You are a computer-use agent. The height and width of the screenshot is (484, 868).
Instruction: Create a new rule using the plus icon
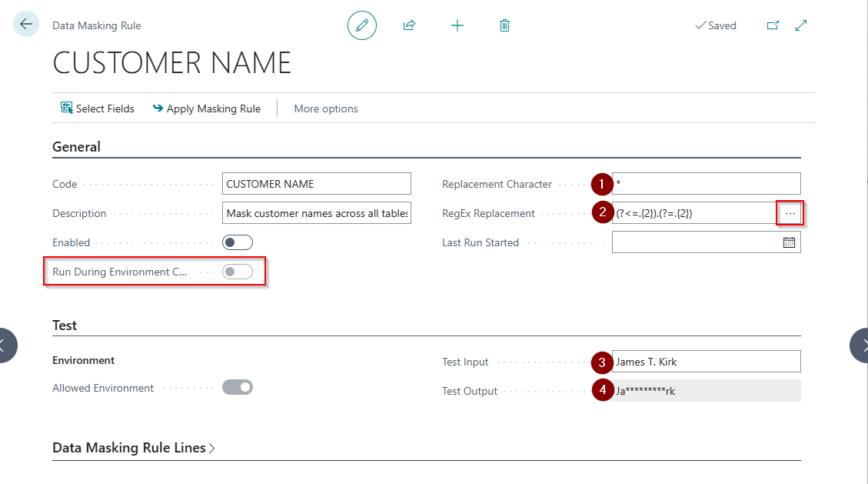point(457,25)
